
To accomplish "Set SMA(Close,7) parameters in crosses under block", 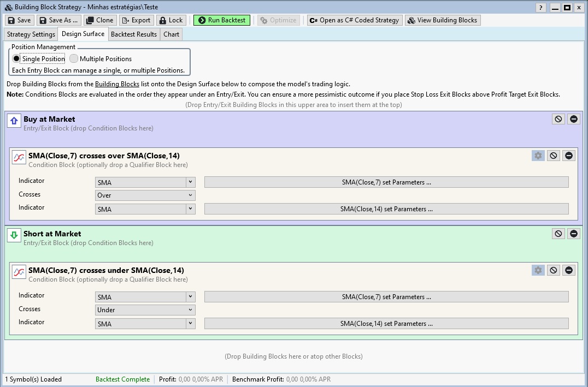I will click(386, 297).
